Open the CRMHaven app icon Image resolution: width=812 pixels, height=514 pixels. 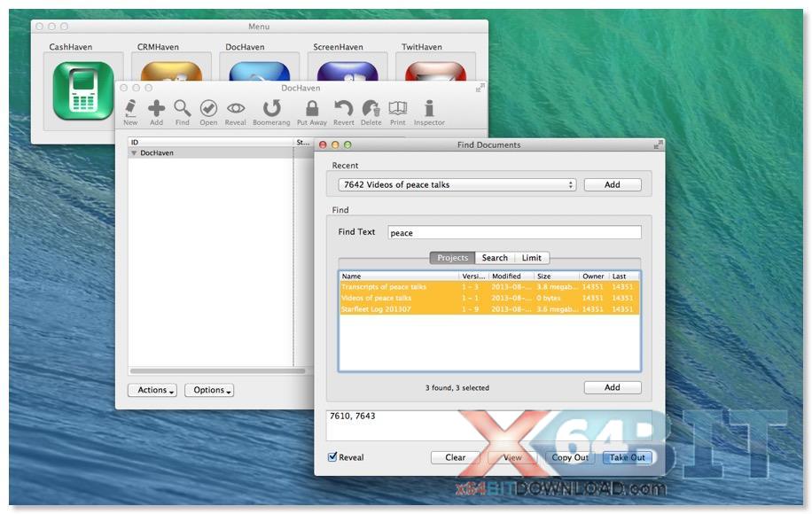pyautogui.click(x=171, y=71)
